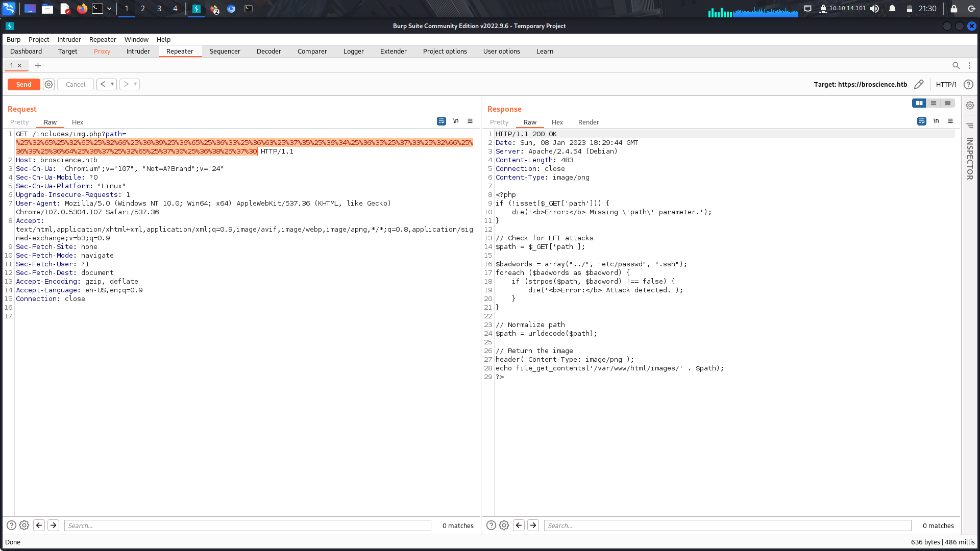The image size is (980, 551).
Task: Edit the target host using the pencil icon
Action: [919, 84]
